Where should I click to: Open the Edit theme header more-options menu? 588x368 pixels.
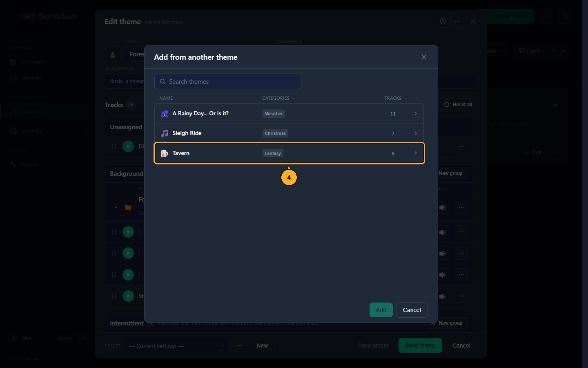point(458,21)
